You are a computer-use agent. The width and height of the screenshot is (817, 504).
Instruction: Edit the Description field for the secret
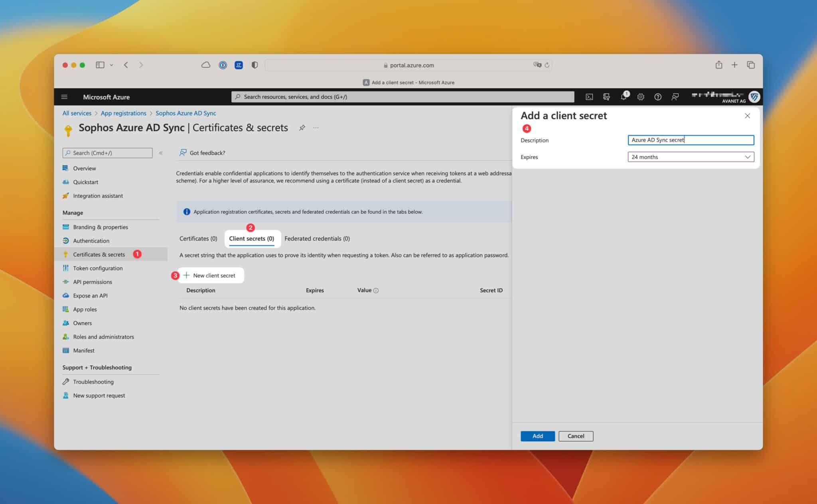691,140
